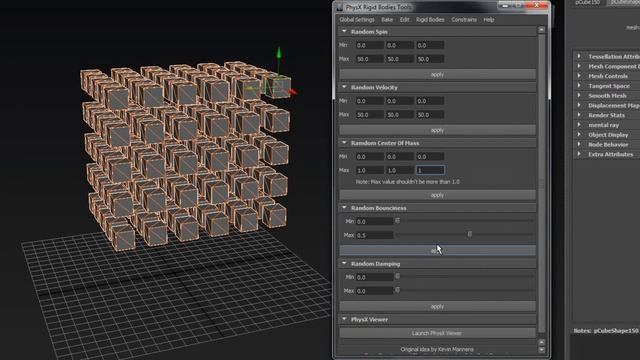Collapse the Random Bounciness section

pos(344,208)
